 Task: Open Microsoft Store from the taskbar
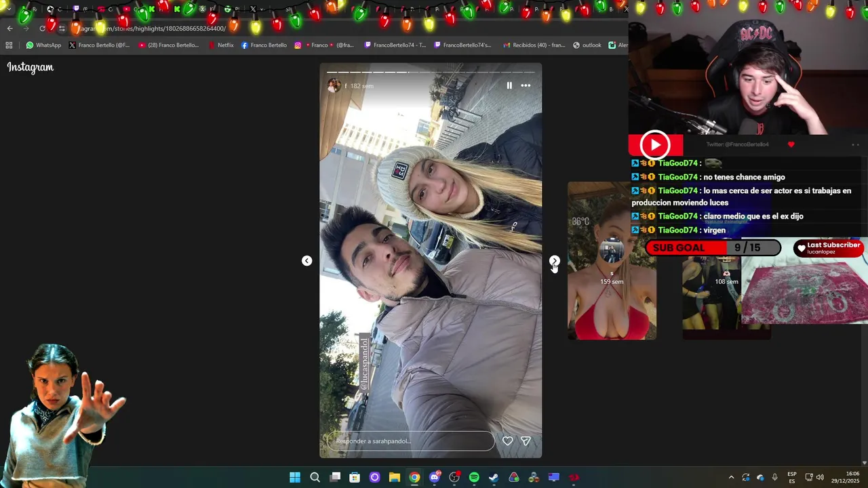pyautogui.click(x=355, y=477)
